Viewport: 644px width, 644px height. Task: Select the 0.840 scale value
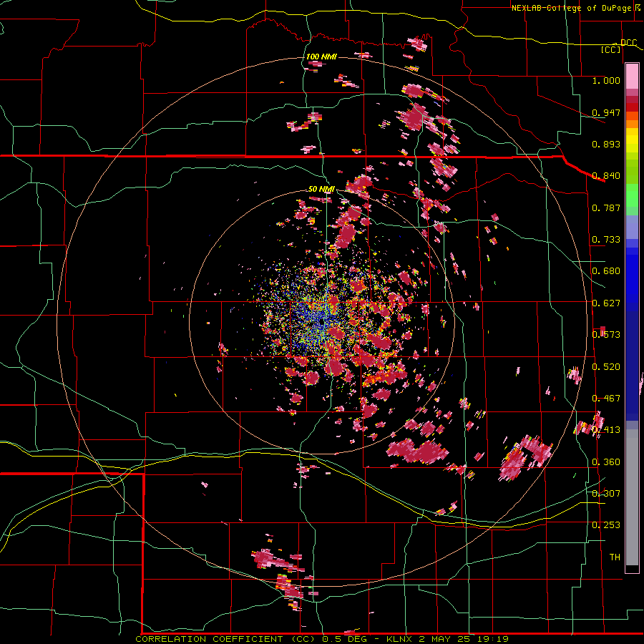[x=606, y=176]
